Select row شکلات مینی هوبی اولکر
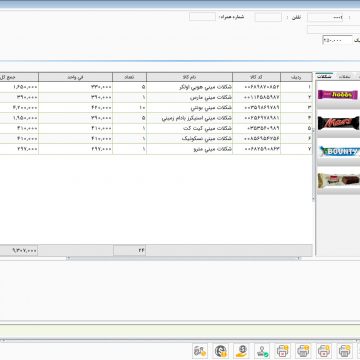 point(156,87)
